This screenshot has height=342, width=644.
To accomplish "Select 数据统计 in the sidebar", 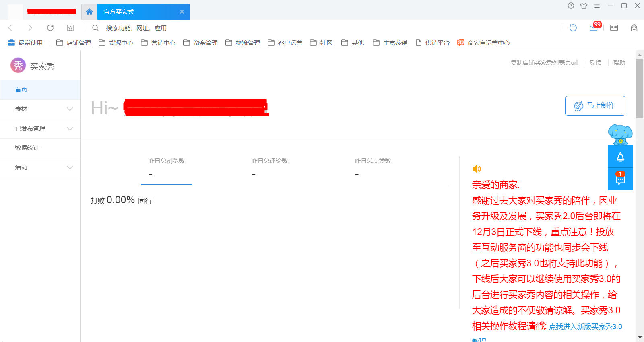I will coord(27,148).
